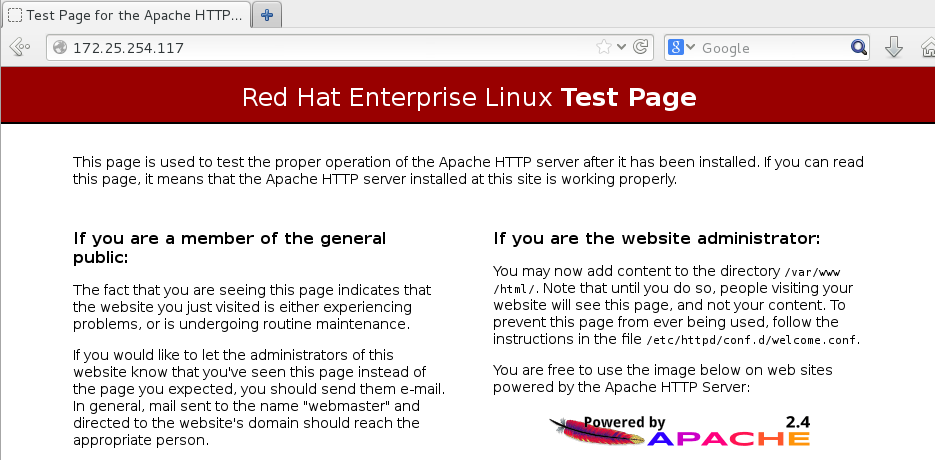935x460 pixels.
Task: Reload the page with the refresh icon
Action: coord(640,47)
